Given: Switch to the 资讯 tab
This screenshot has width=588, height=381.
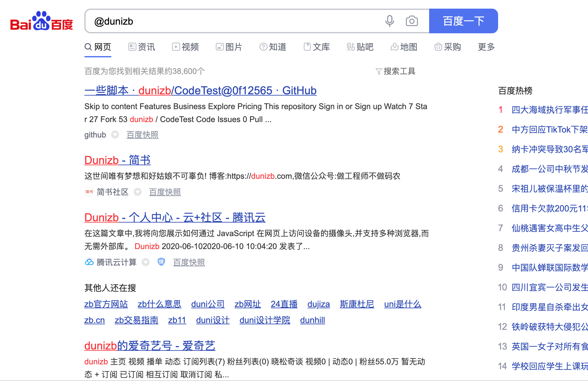Looking at the screenshot, I should coord(142,47).
